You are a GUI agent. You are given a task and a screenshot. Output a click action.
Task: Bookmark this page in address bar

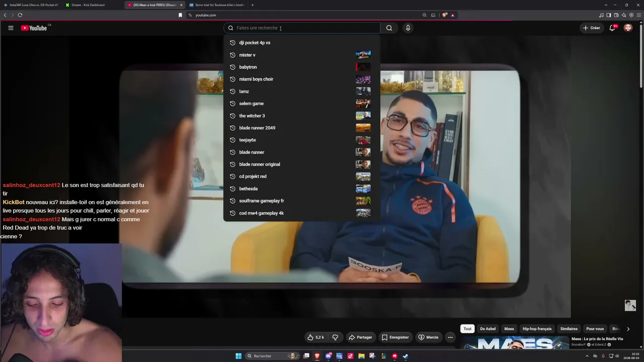[x=180, y=15]
